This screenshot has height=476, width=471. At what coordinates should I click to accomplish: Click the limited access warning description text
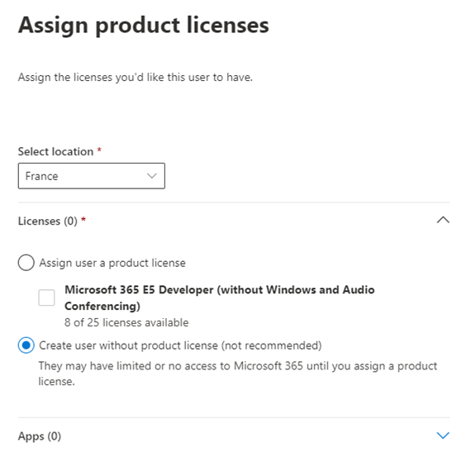click(238, 374)
